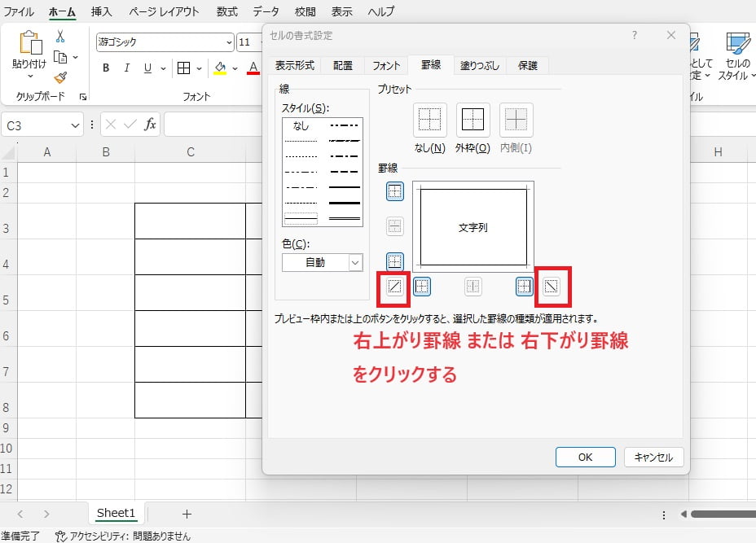Open the ファイル menu
Viewport: 756px width, 543px height.
[18, 11]
